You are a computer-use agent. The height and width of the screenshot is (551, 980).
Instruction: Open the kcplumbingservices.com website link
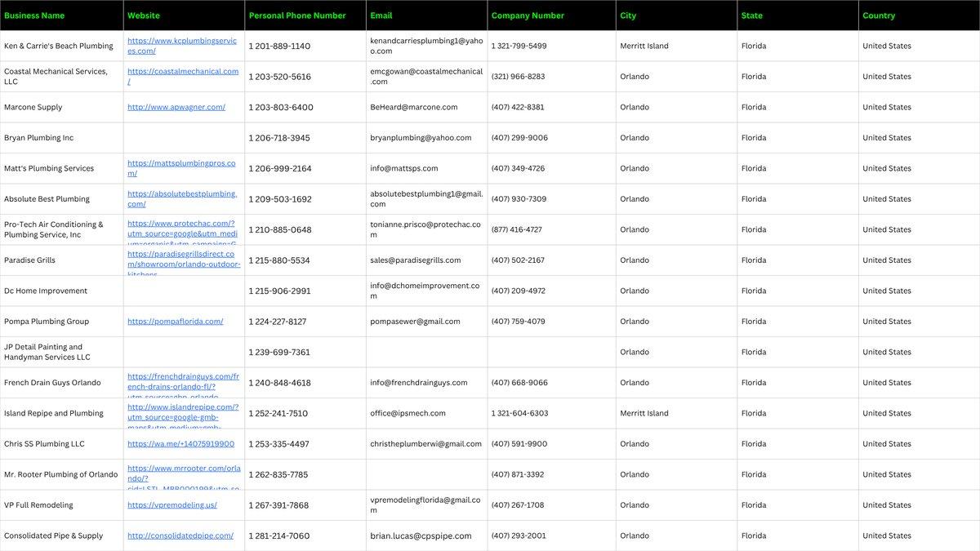182,46
